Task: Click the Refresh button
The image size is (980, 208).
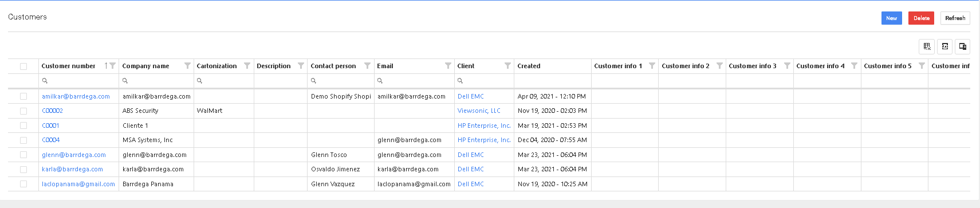Action: (955, 18)
